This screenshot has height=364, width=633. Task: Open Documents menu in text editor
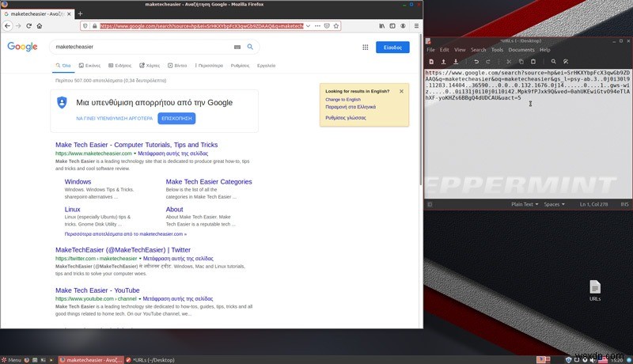(x=521, y=50)
